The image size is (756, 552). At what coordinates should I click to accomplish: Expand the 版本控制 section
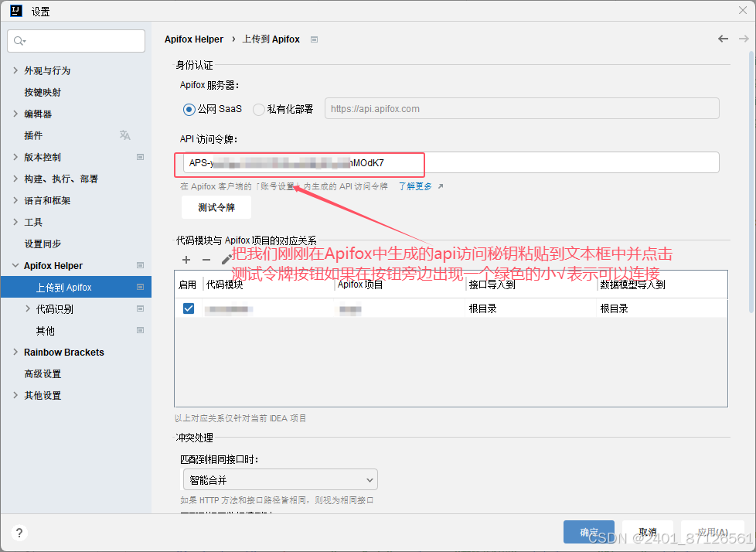(x=15, y=157)
